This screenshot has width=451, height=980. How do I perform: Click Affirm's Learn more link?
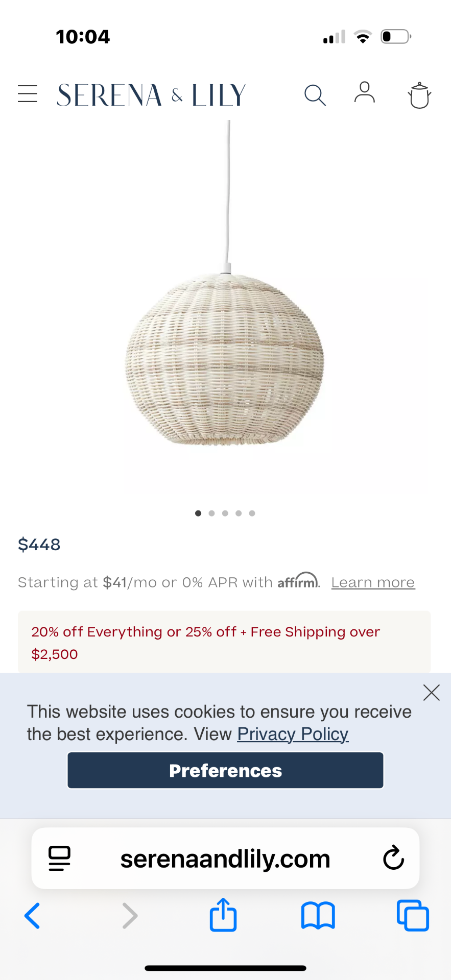coord(373,582)
